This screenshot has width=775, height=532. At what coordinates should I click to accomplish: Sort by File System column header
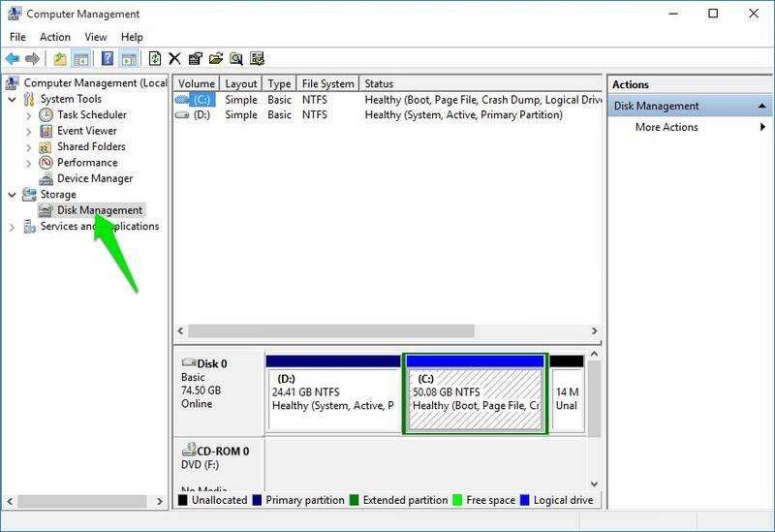(325, 84)
